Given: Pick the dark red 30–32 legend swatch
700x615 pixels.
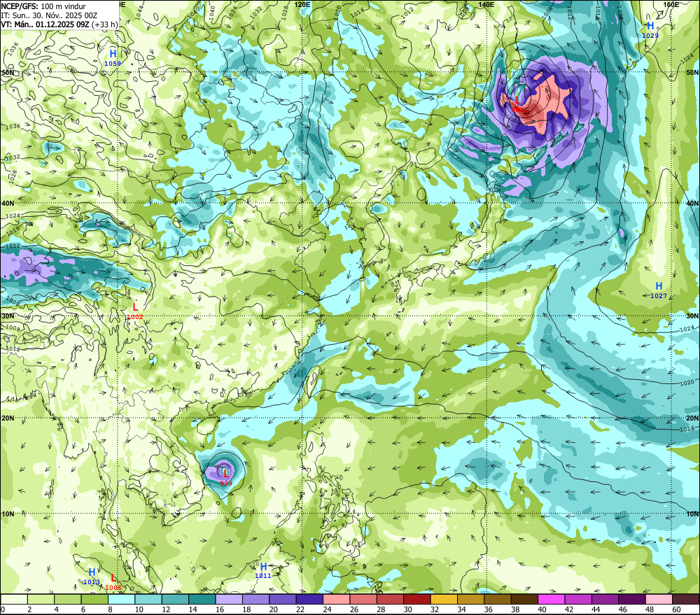Looking at the screenshot, I should tap(417, 599).
